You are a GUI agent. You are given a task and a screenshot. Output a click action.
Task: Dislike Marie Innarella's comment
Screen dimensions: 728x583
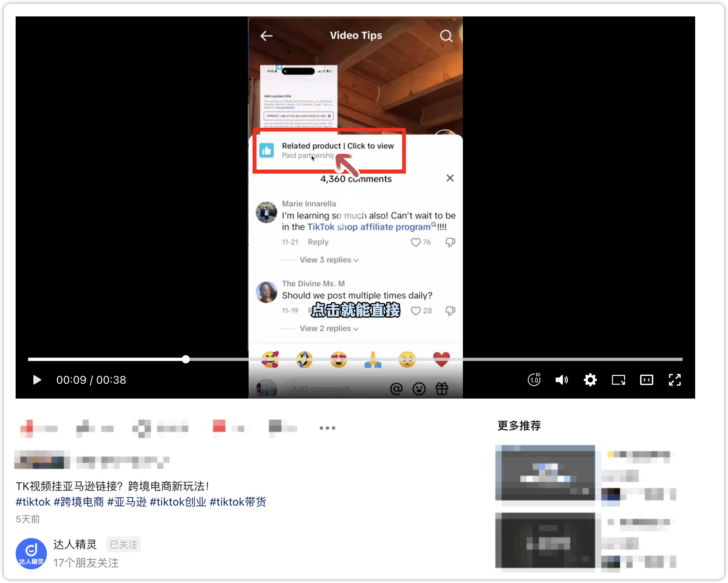[450, 242]
